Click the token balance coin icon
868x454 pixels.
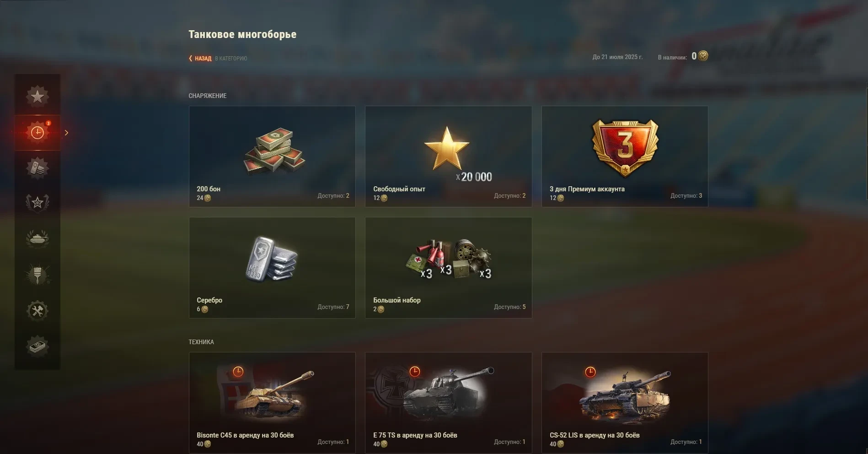[x=703, y=56]
